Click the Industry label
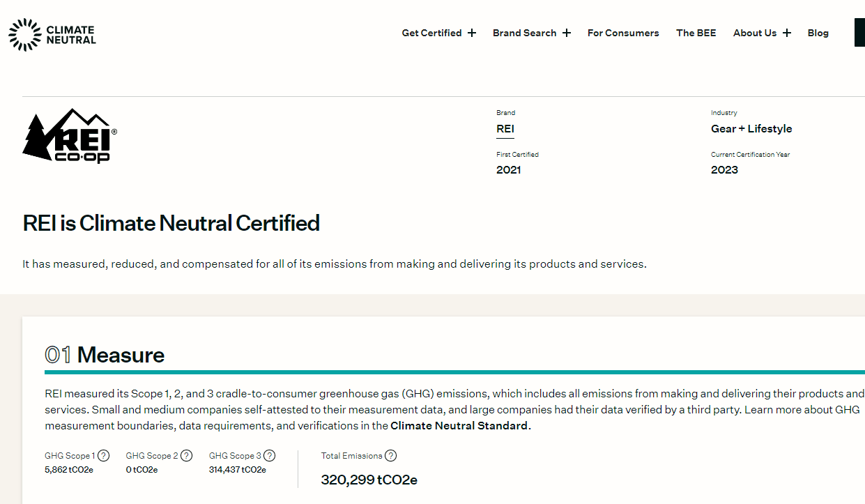Screen dimensions: 865x504 [x=724, y=113]
